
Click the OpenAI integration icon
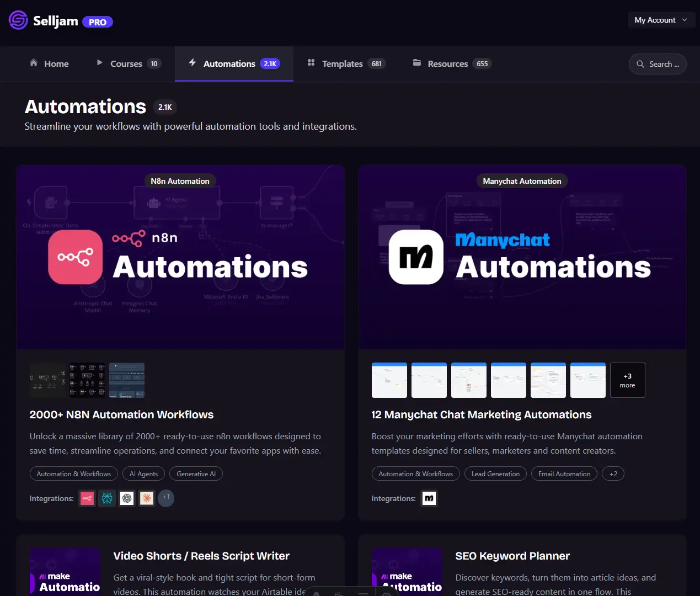click(127, 498)
